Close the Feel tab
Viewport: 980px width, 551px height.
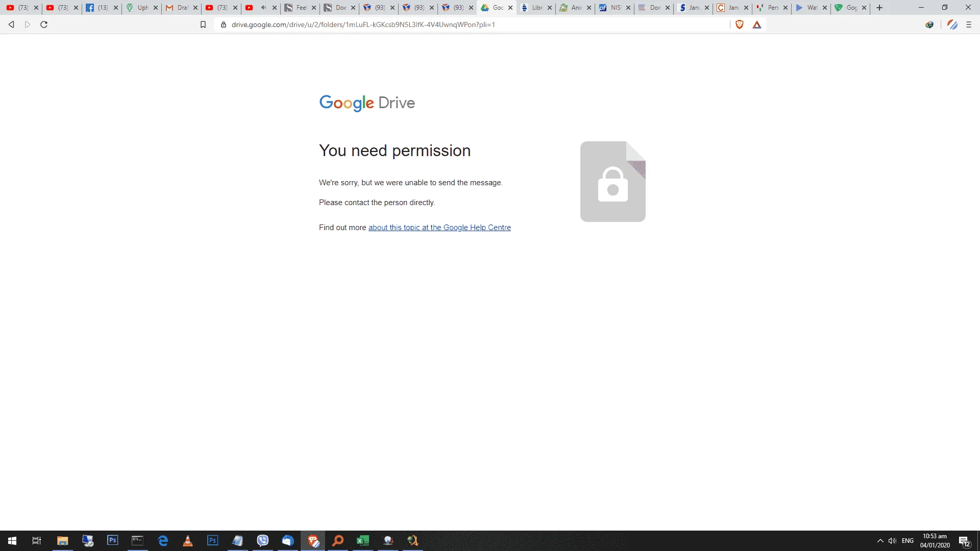(x=314, y=8)
